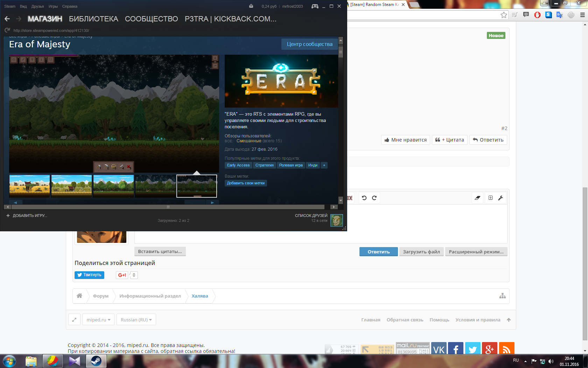Click ДОБАВИТЬ ИГРУ in Steam

click(x=27, y=216)
